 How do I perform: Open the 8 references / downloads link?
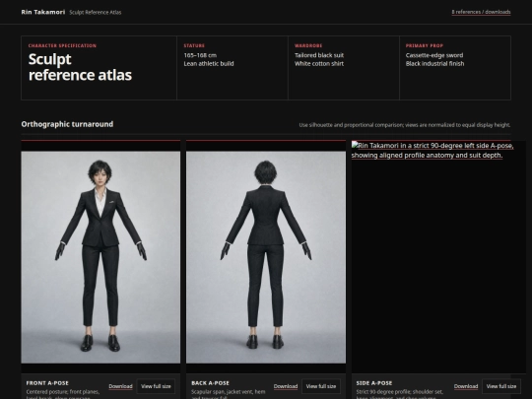[481, 12]
